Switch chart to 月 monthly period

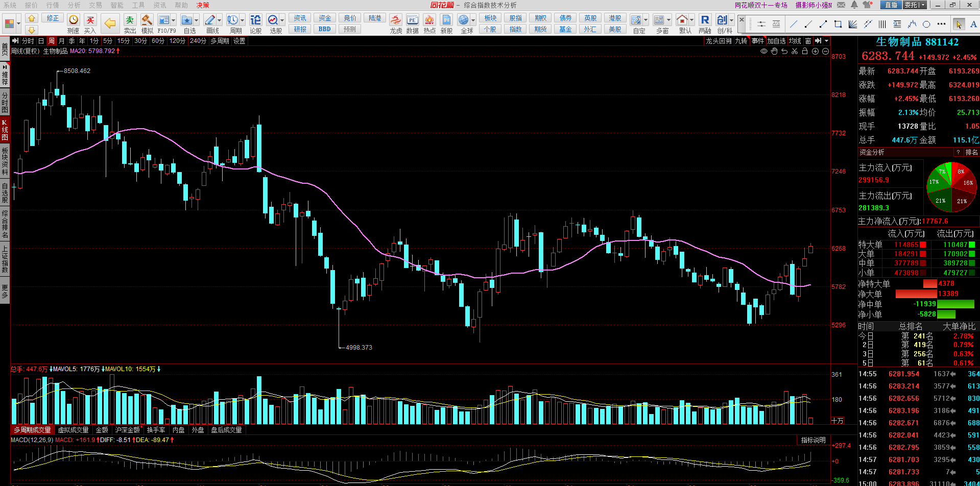point(61,41)
